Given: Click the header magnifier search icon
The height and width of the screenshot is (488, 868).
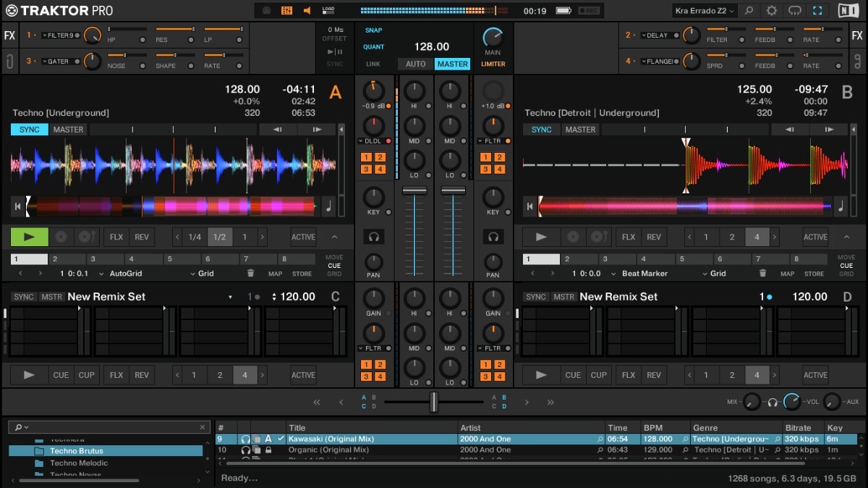Looking at the screenshot, I should (749, 11).
